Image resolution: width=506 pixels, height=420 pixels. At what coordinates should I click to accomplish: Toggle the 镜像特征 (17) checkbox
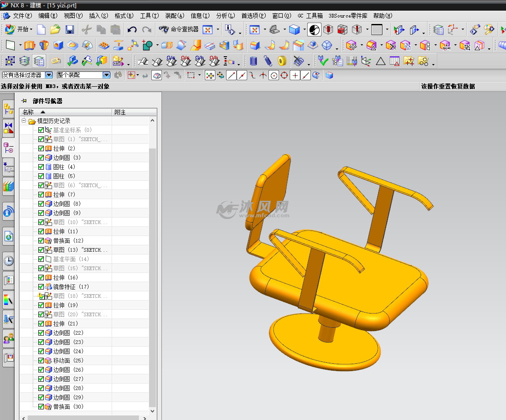point(41,287)
